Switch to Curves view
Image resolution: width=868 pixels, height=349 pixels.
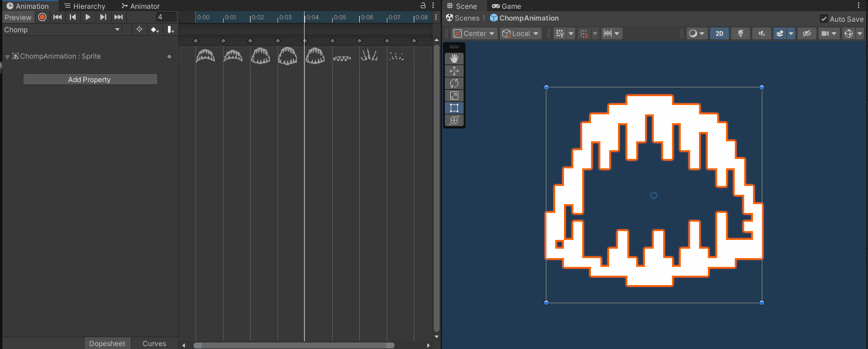[154, 344]
